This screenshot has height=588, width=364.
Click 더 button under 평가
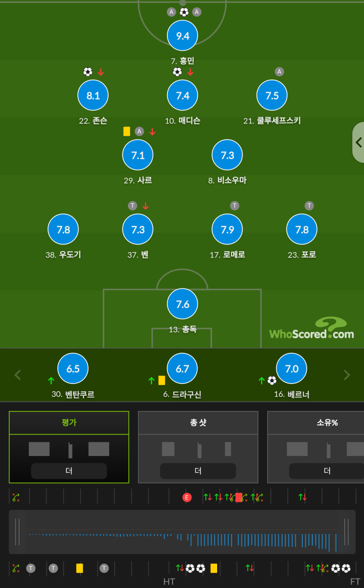69,471
